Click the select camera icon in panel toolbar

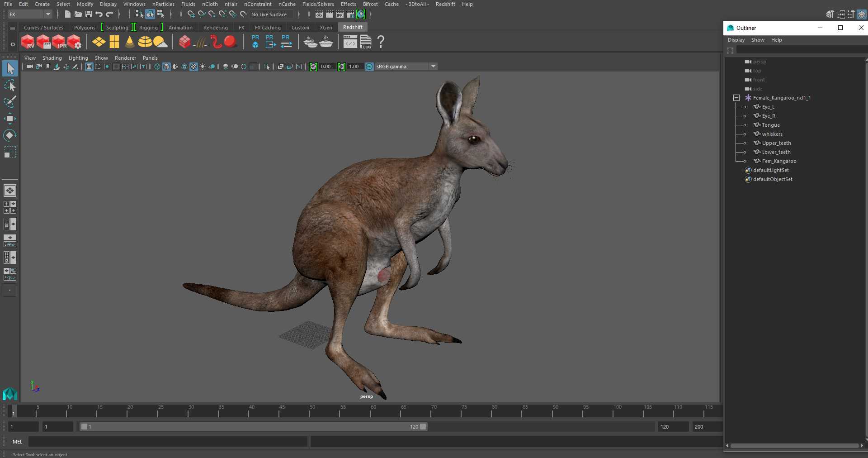(29, 67)
